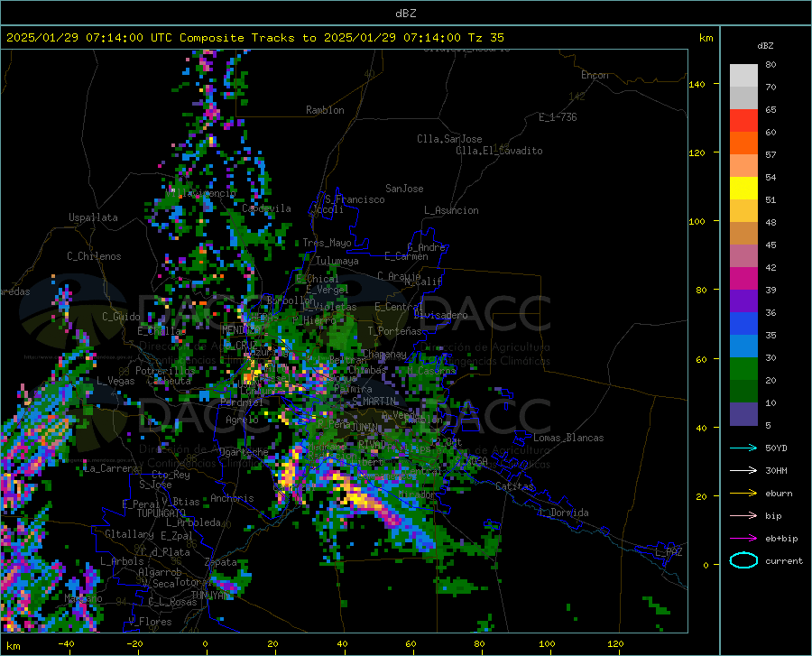Select the 'L_PAZ' label on map

pyautogui.click(x=669, y=552)
